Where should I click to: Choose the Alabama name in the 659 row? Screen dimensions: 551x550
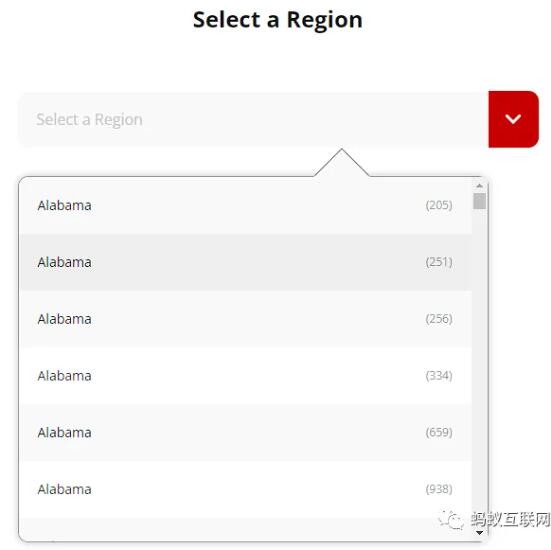(x=64, y=433)
